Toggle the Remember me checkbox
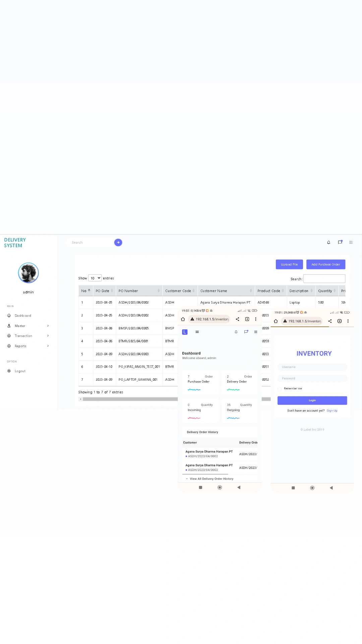 click(280, 389)
